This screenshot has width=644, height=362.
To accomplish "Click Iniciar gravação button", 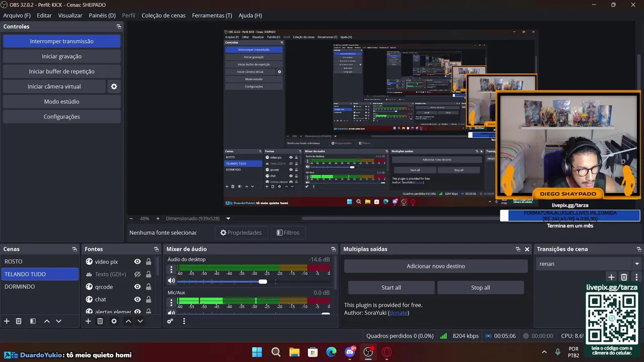I will tap(62, 56).
